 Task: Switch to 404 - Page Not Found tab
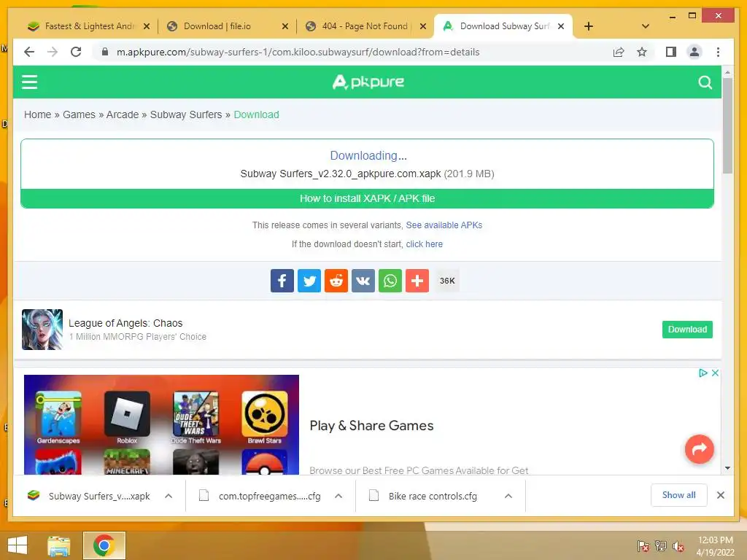[x=365, y=26]
